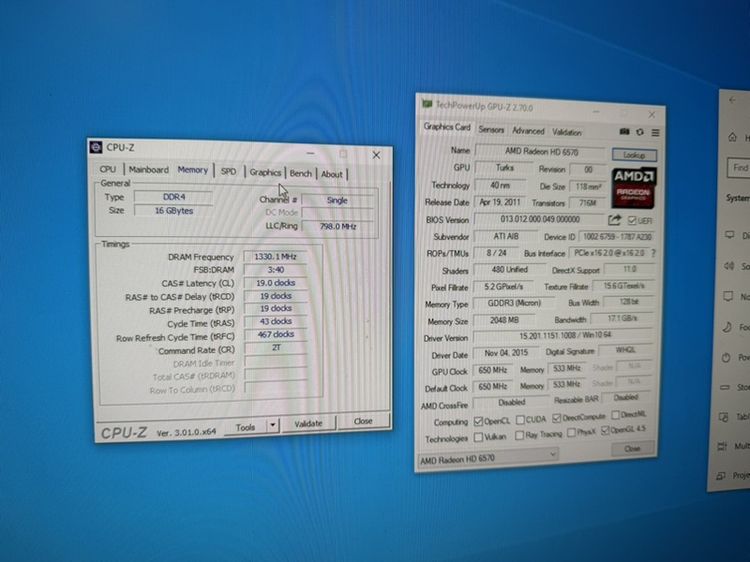Click the Find a setting search box

tap(738, 167)
